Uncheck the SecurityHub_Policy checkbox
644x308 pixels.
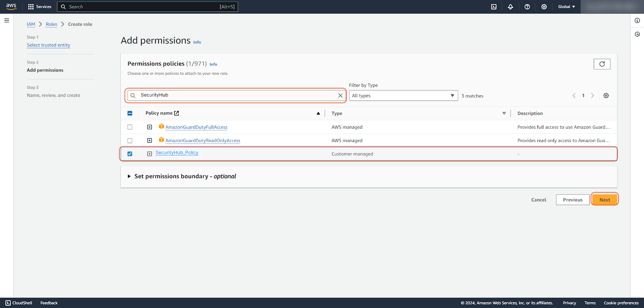[x=130, y=154]
